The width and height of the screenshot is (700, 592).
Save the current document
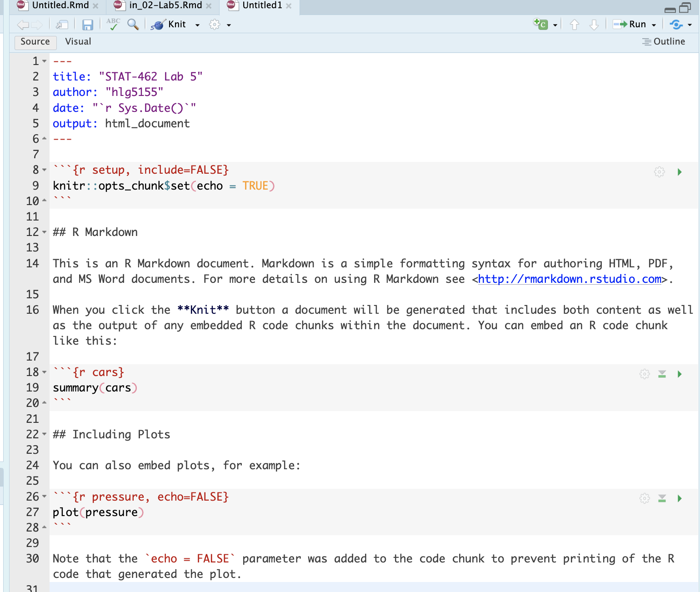(87, 25)
